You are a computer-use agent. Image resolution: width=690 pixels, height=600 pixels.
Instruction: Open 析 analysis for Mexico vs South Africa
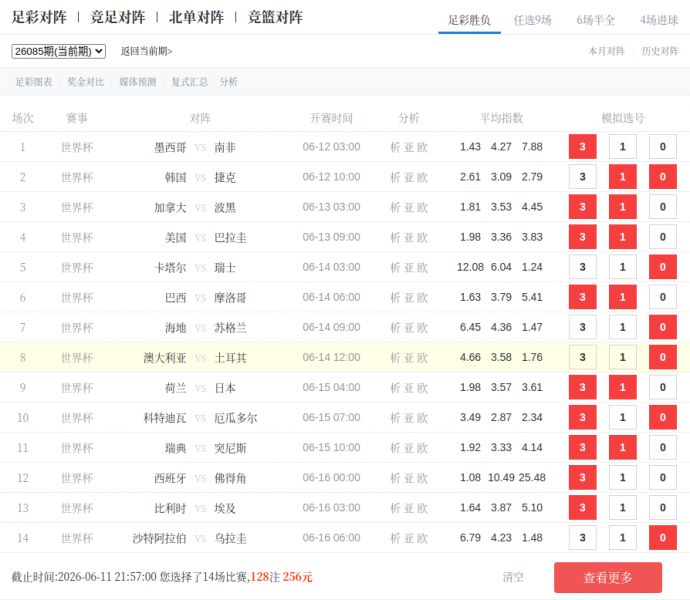click(x=395, y=147)
